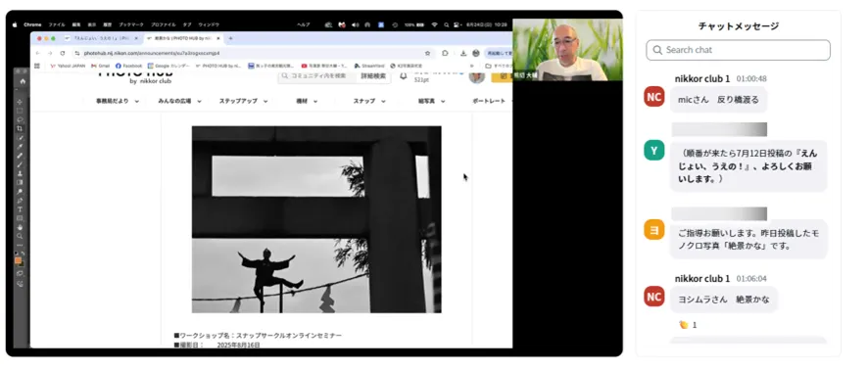Toggle the clapping reaction on ヨシムラさん message

point(687,325)
